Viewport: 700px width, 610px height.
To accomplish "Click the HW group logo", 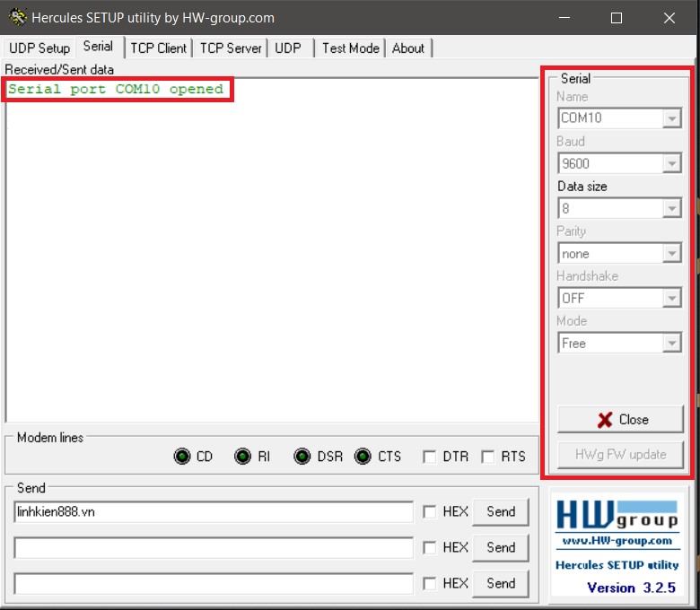I will (617, 514).
